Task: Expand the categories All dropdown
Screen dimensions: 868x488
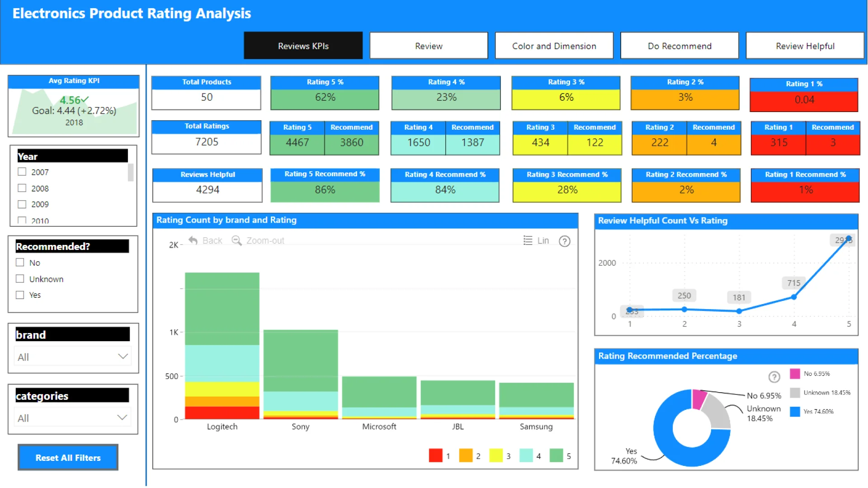Action: tap(73, 418)
